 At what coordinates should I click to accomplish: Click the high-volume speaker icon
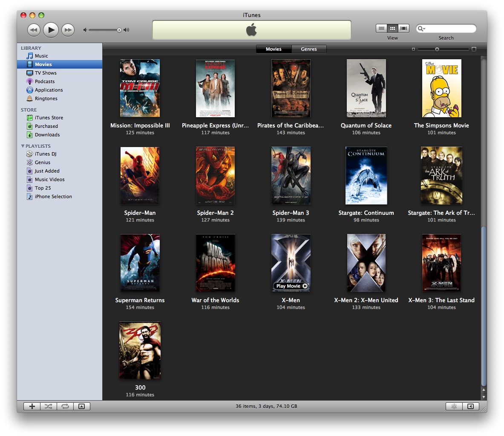coord(127,30)
